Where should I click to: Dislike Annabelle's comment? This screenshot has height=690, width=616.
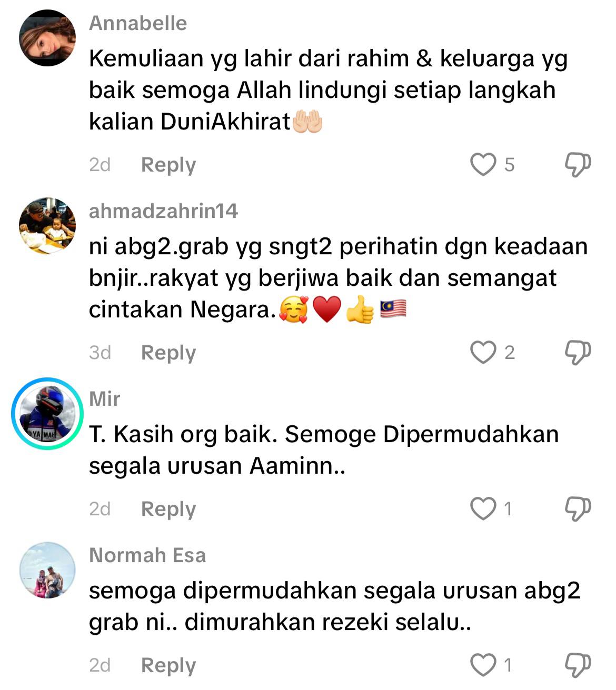pos(578,165)
